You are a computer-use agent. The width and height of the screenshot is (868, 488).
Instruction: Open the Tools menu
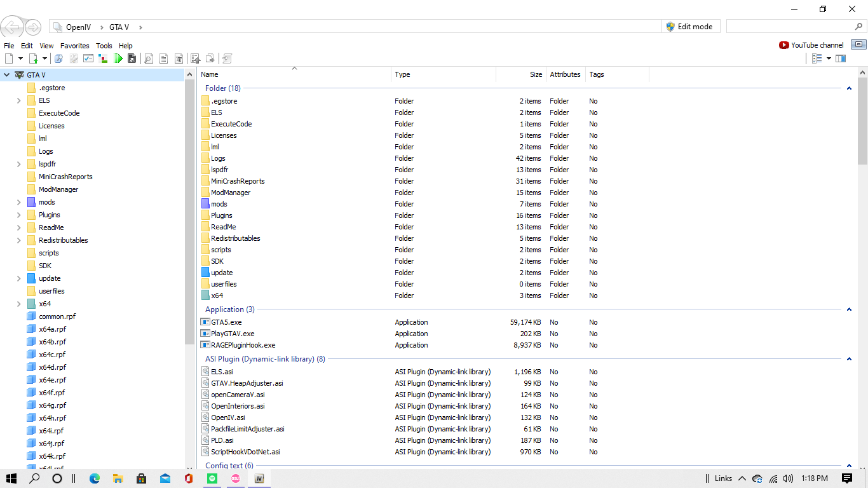pos(104,46)
